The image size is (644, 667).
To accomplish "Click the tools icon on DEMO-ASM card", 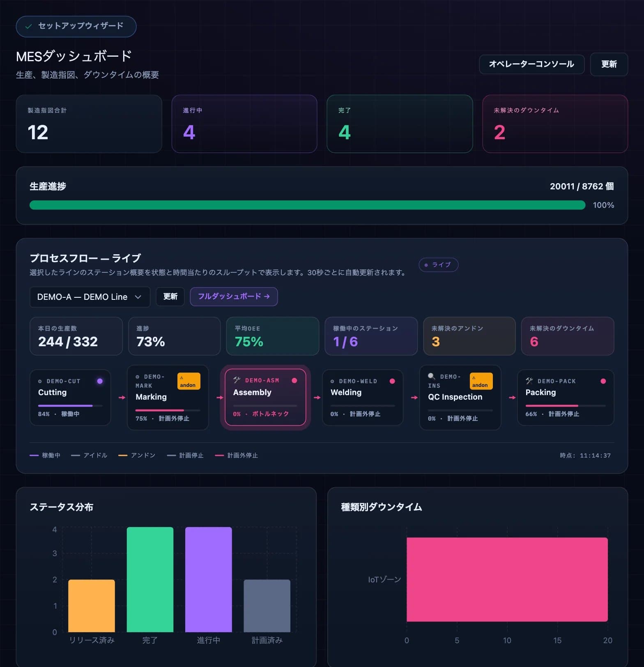I will [x=237, y=380].
